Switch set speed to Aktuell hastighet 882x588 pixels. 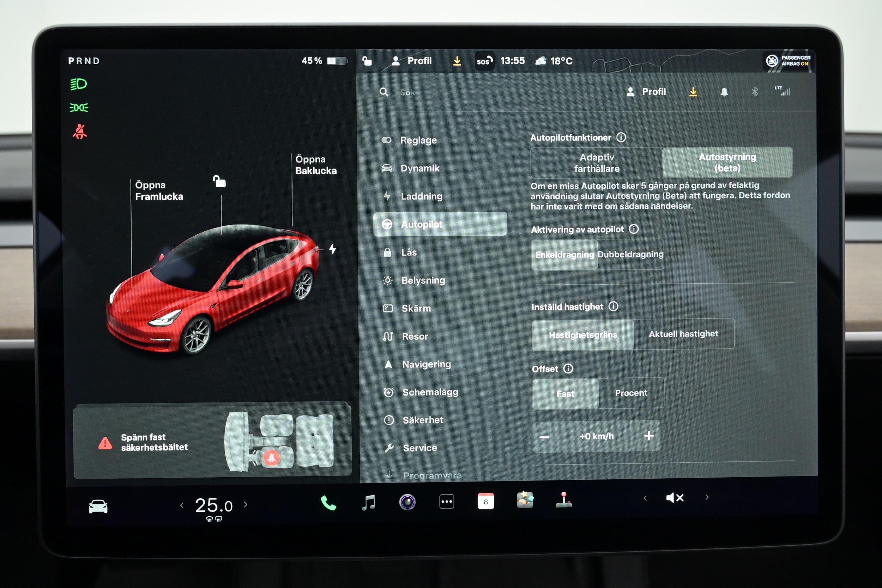point(683,334)
